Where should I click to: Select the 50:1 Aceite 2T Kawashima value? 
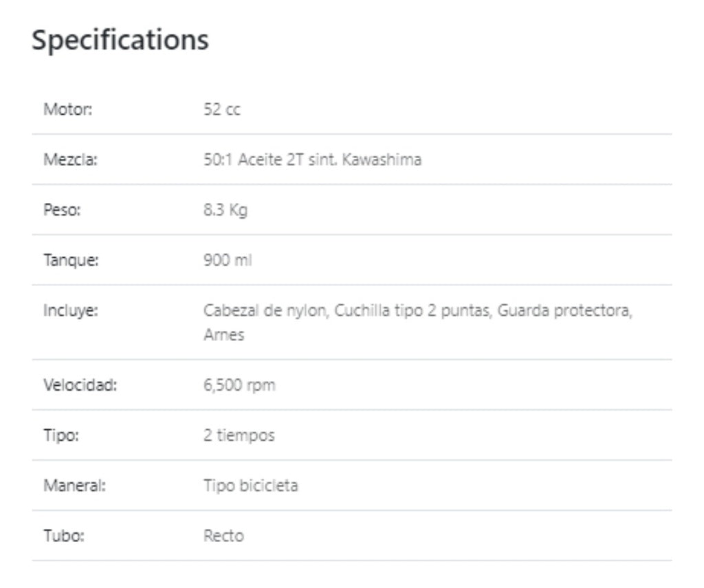(312, 160)
